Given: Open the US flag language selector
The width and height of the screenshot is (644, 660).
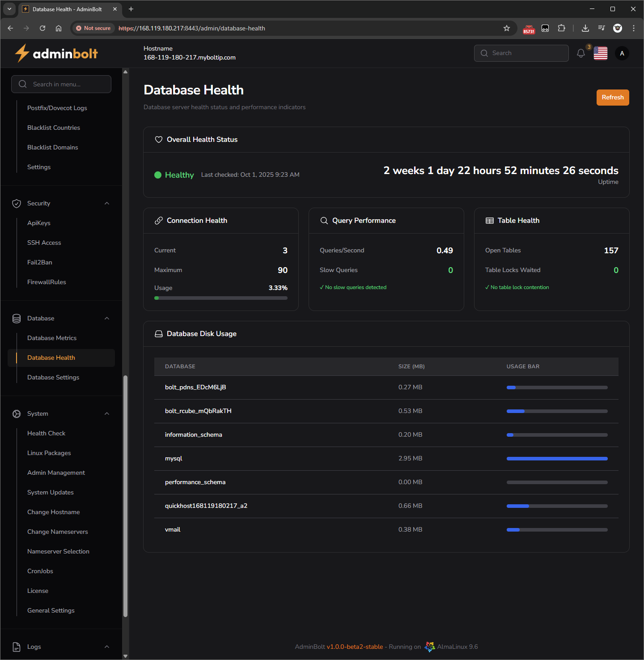Looking at the screenshot, I should pos(600,53).
